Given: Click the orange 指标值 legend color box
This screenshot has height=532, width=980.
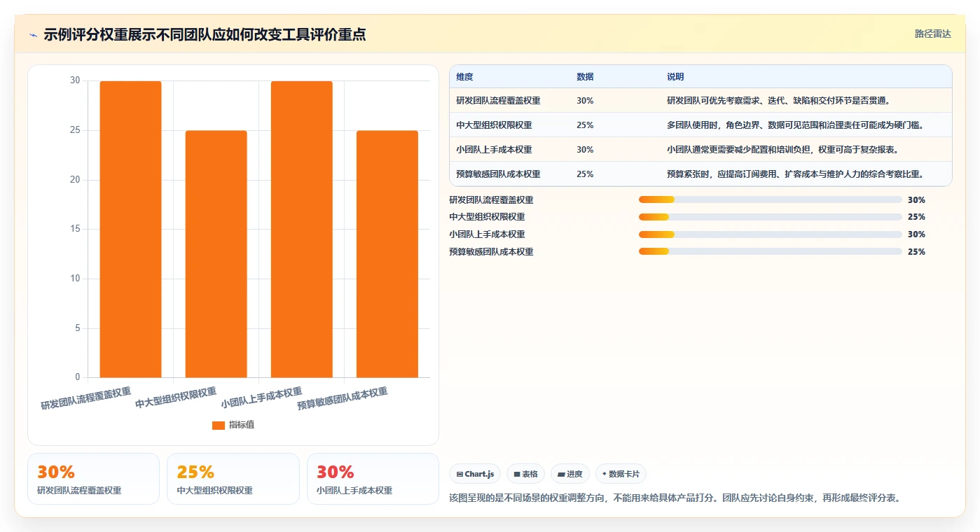Looking at the screenshot, I should click(219, 425).
